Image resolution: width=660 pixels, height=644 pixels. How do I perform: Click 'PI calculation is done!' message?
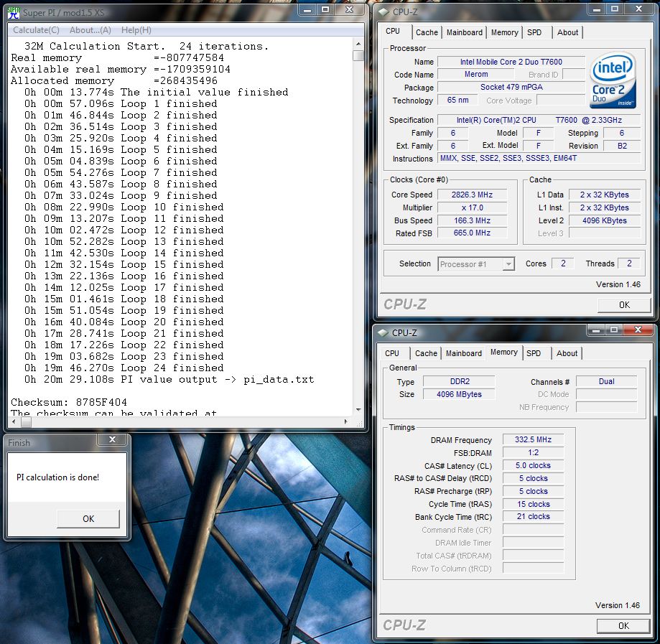[x=57, y=477]
